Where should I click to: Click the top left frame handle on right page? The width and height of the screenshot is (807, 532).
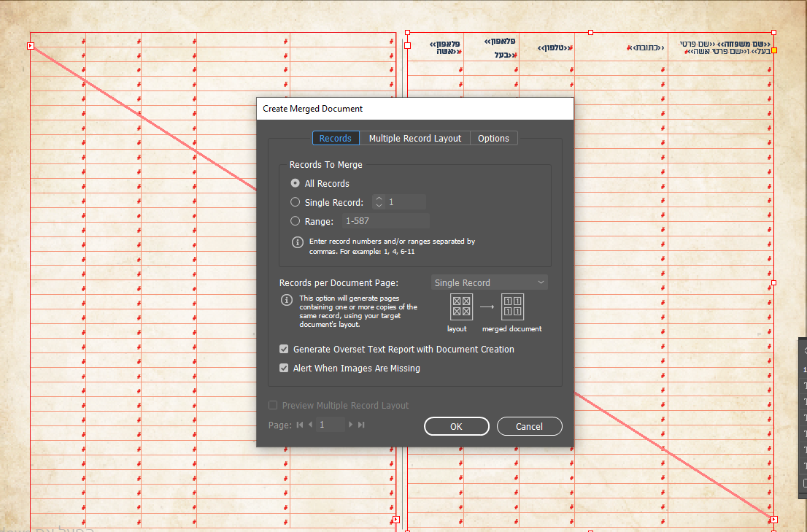(x=408, y=32)
